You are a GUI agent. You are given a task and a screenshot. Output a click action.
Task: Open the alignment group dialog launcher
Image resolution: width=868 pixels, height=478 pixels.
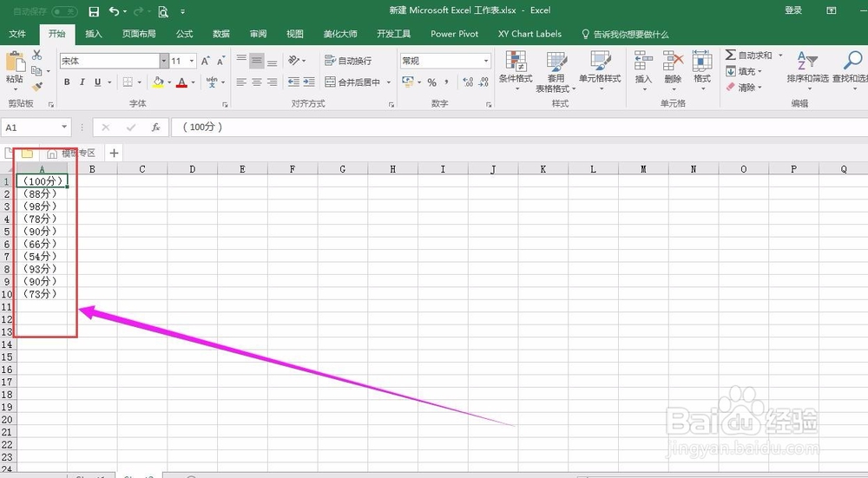tap(391, 104)
